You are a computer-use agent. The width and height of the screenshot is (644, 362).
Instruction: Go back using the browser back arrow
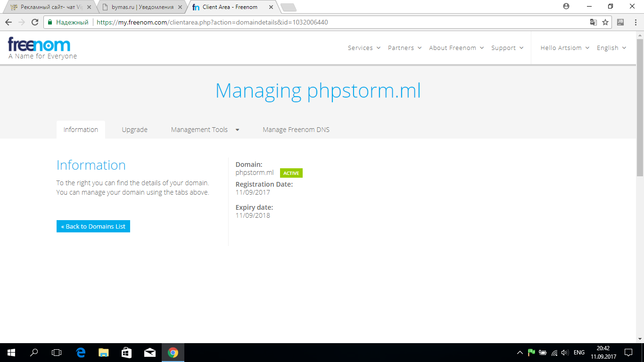pyautogui.click(x=8, y=22)
